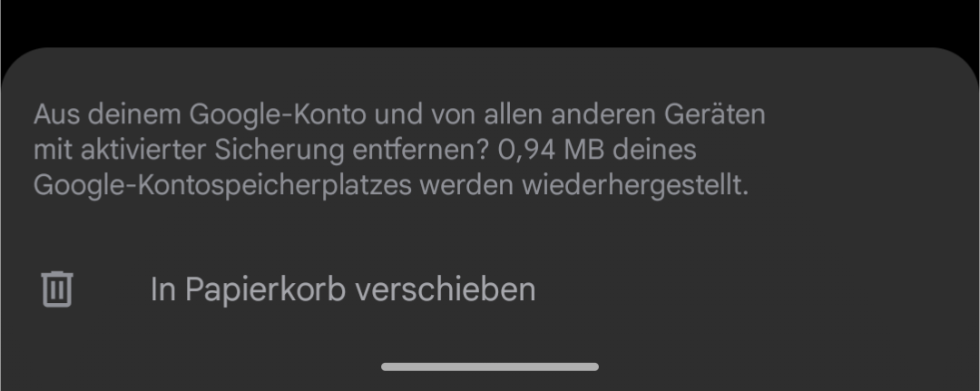Tap the word 'Sicherung' in the dialog

coord(279,151)
